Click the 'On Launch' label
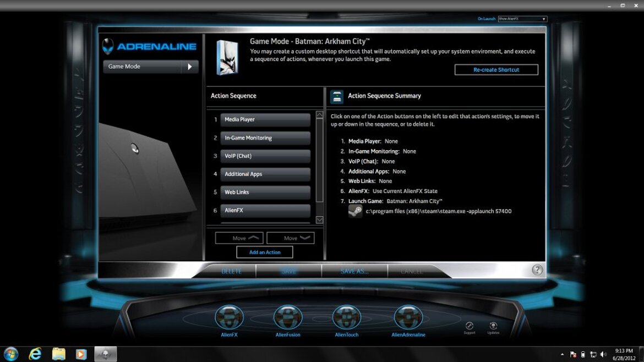The height and width of the screenshot is (362, 644). pos(486,19)
